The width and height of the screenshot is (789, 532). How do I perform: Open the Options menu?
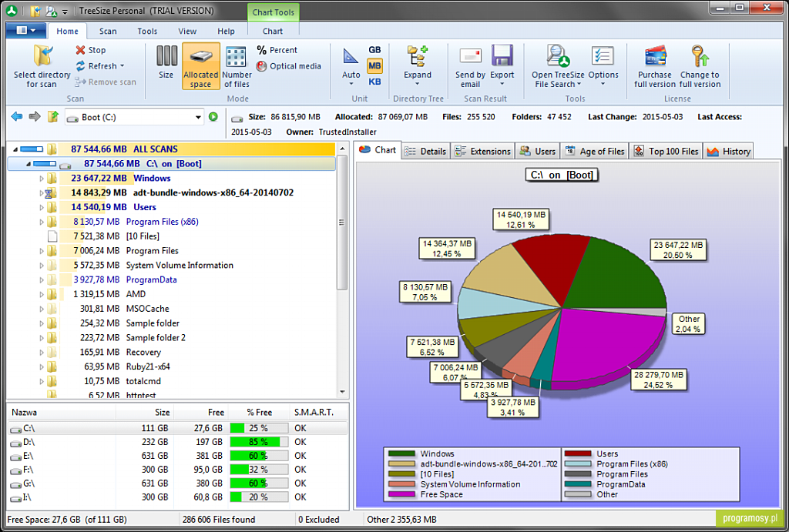(x=603, y=65)
